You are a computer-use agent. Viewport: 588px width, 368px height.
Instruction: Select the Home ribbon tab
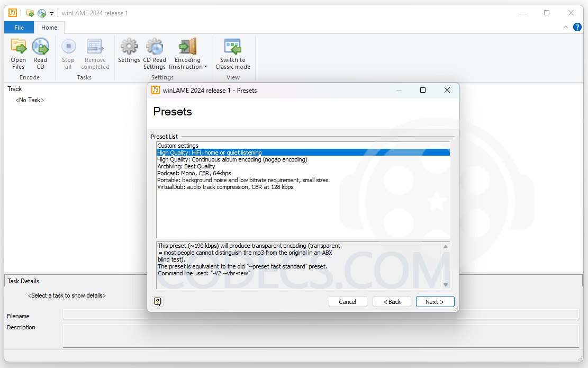pyautogui.click(x=49, y=28)
